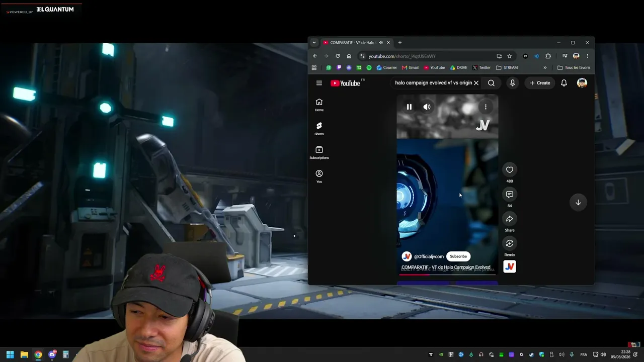The height and width of the screenshot is (362, 644).
Task: Mute the Short with the volume icon
Action: point(427,107)
